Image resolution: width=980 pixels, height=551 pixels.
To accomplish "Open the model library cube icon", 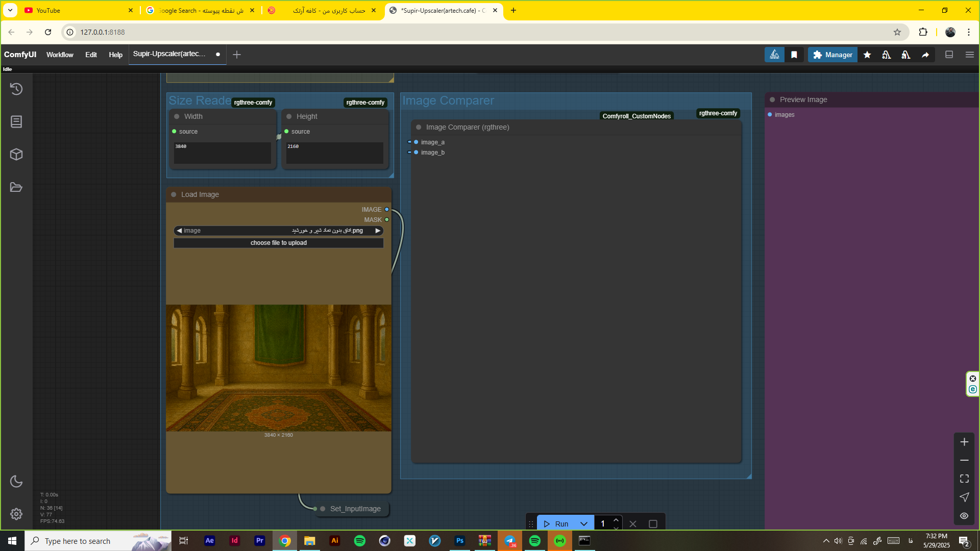I will 16,154.
